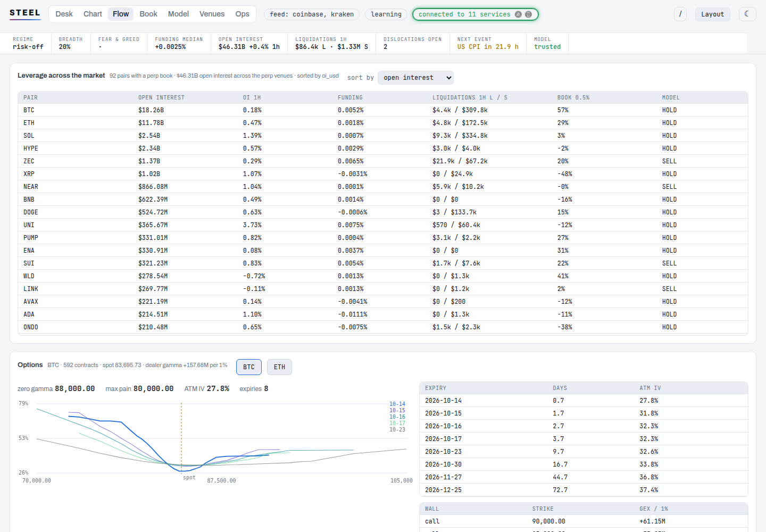
Task: Click the BOOK 0.5% column header
Action: click(573, 98)
